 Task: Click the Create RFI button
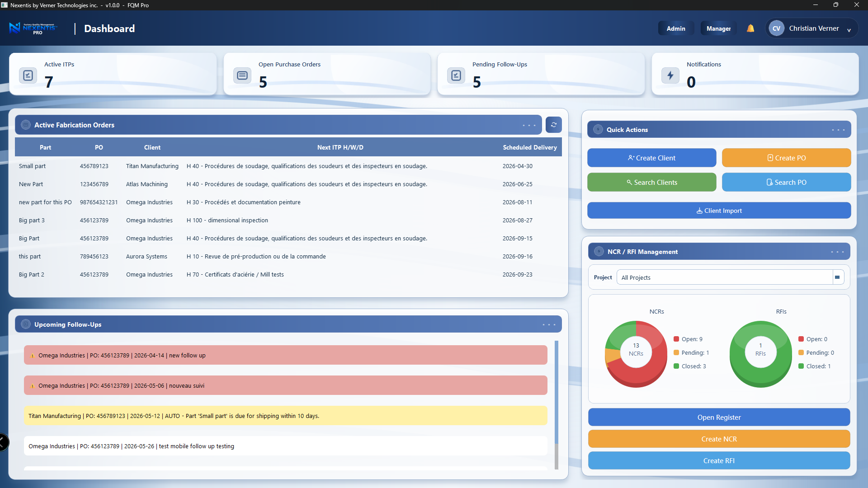(719, 460)
